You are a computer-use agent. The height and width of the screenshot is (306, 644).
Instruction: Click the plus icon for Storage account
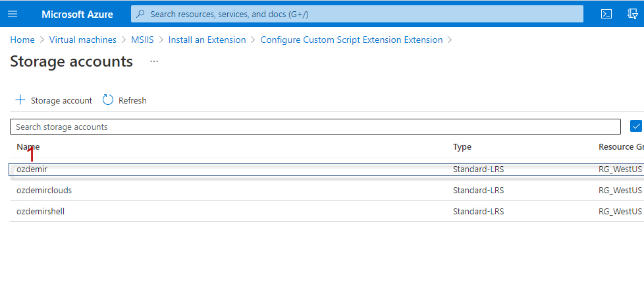pyautogui.click(x=20, y=100)
